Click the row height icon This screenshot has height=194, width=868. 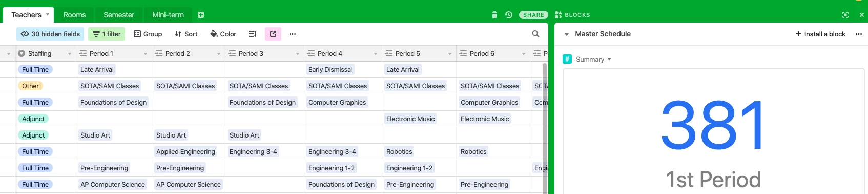pyautogui.click(x=252, y=34)
